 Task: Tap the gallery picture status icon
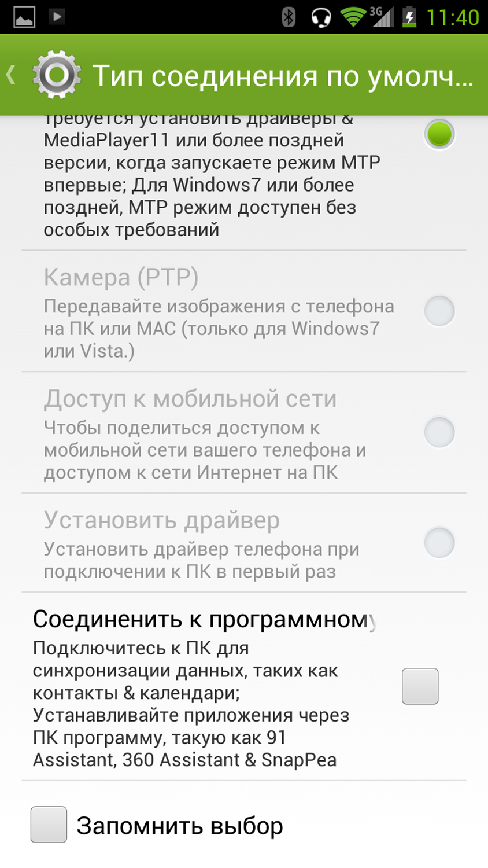coord(24,17)
